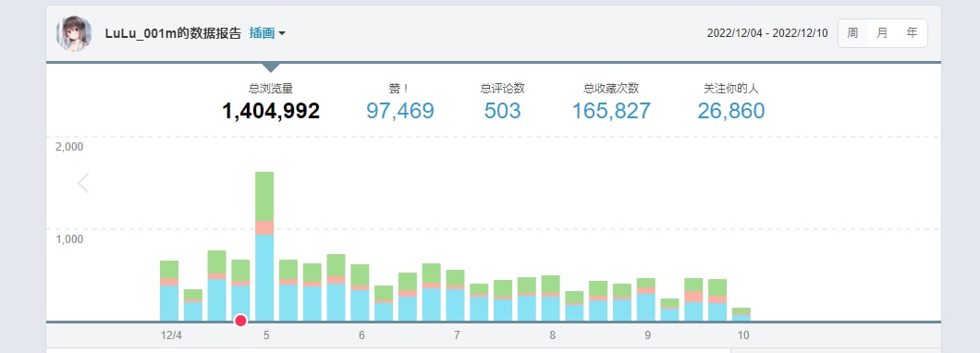Screen dimensions: 980x353
Task: Select the 总评论数 503 metric
Action: 503,102
